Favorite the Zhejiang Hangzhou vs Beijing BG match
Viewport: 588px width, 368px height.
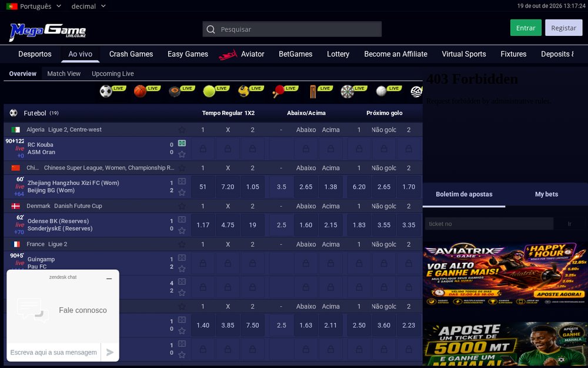[182, 193]
